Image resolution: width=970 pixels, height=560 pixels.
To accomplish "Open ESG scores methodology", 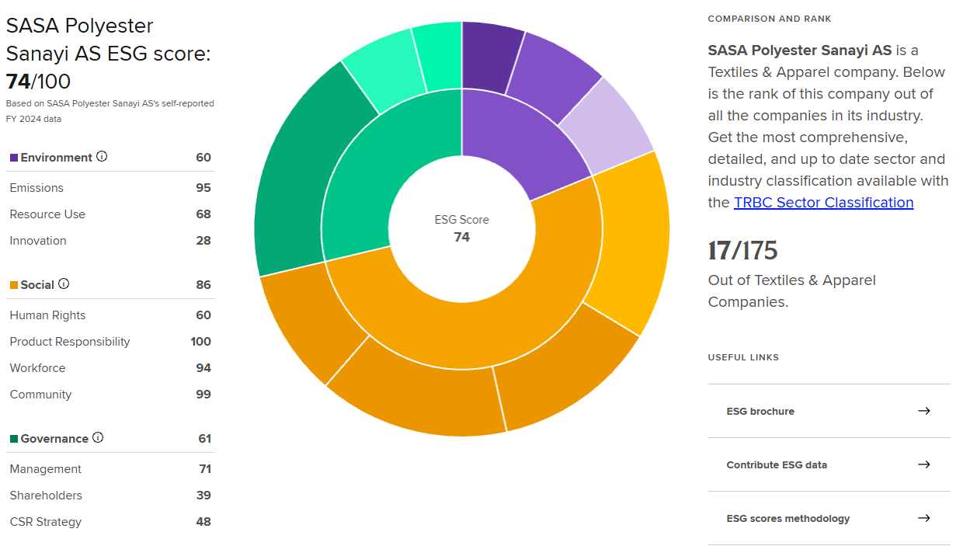I will 787,519.
